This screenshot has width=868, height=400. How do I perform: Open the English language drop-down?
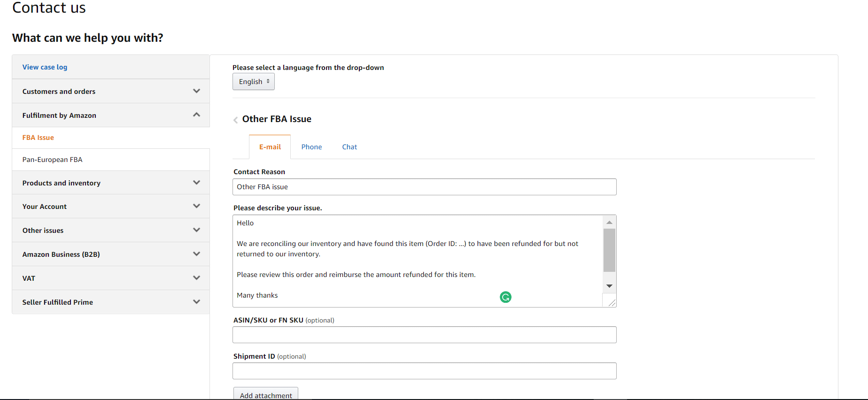pyautogui.click(x=254, y=82)
